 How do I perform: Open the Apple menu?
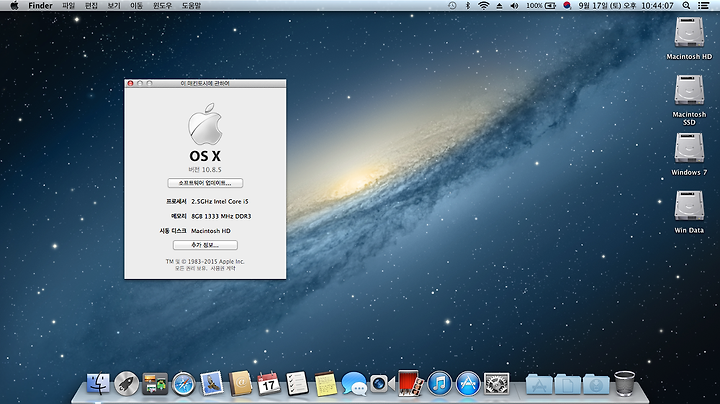coord(14,6)
